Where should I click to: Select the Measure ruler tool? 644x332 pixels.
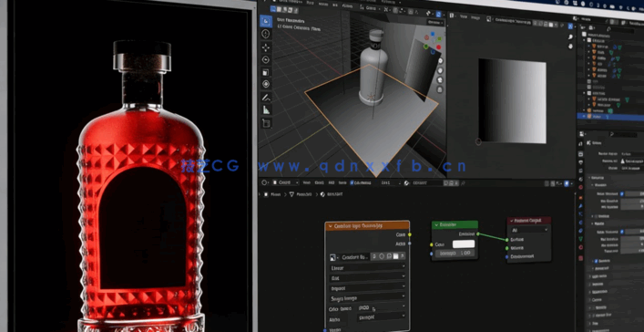(x=266, y=109)
